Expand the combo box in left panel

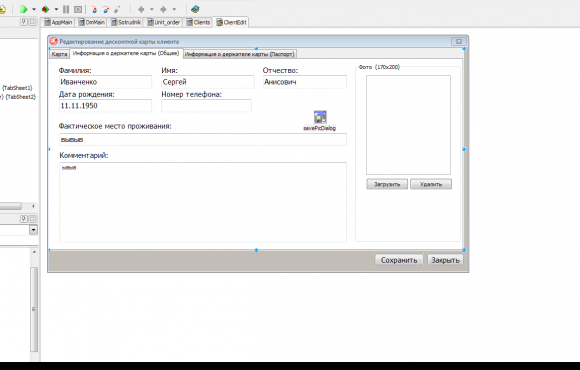click(33, 230)
